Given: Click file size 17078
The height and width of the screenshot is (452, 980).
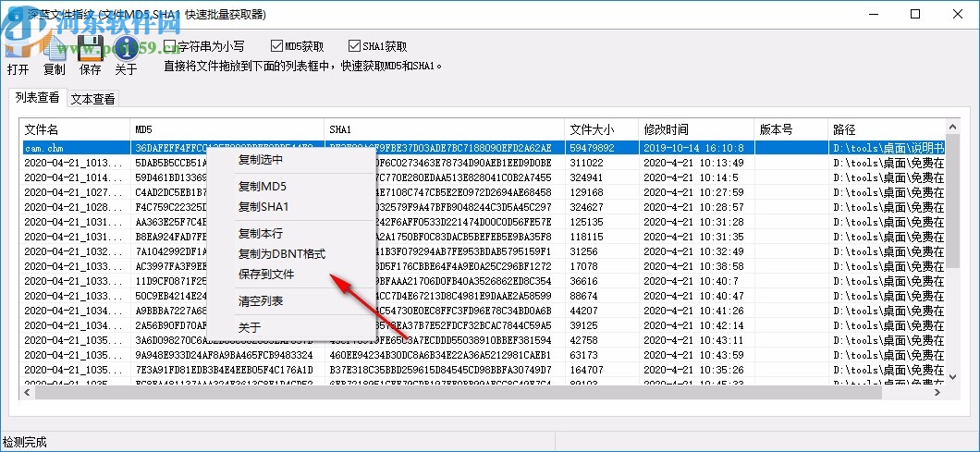Looking at the screenshot, I should pyautogui.click(x=584, y=266).
